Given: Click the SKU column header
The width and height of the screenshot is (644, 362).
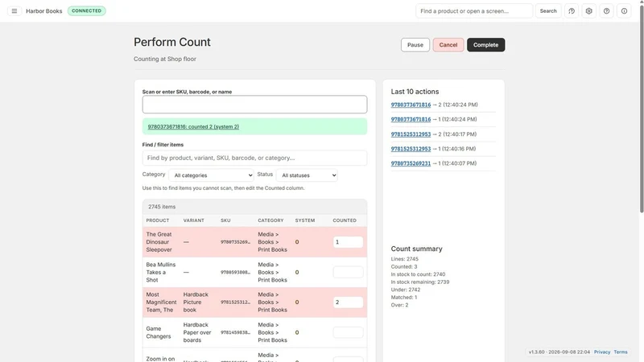Looking at the screenshot, I should pyautogui.click(x=225, y=220).
